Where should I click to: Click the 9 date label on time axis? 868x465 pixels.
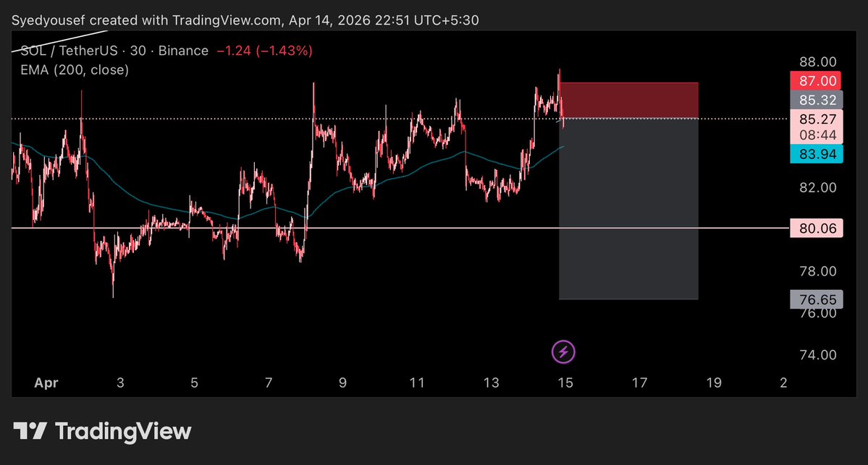coord(342,383)
